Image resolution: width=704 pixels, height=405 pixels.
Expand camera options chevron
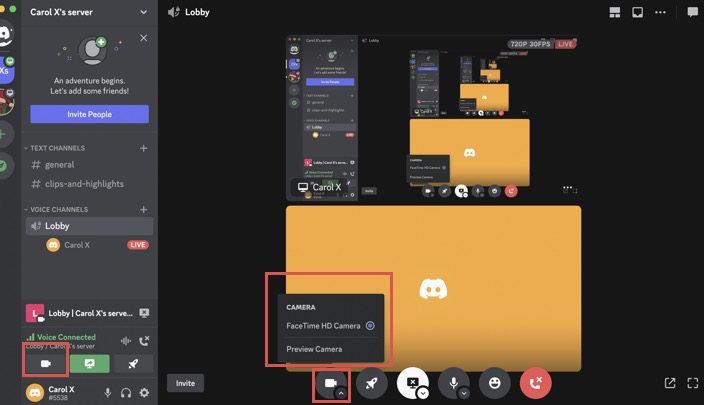[x=341, y=393]
